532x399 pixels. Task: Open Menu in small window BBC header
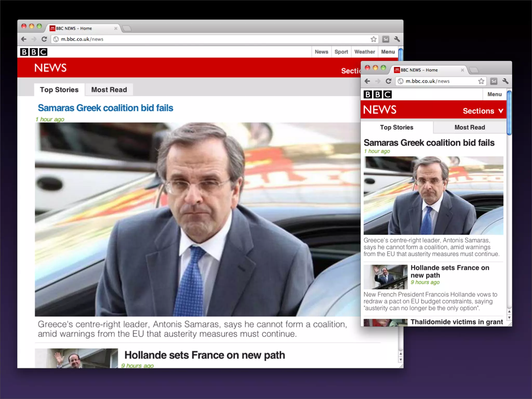pyautogui.click(x=494, y=94)
